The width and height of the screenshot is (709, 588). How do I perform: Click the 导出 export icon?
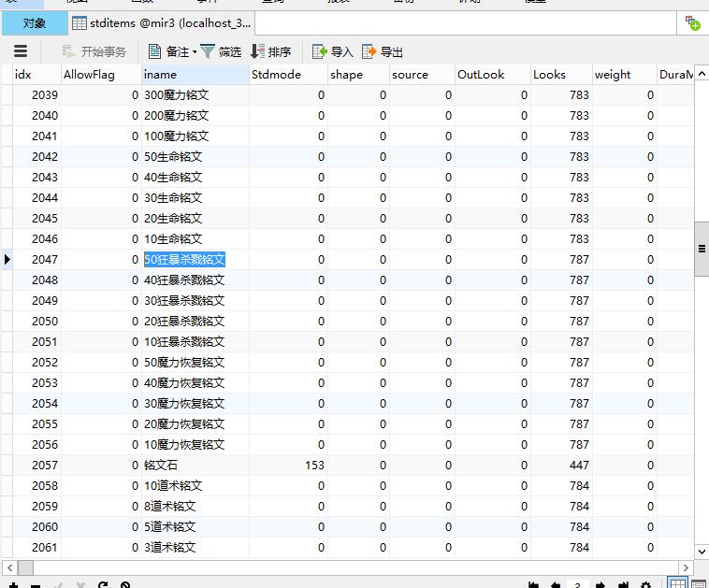369,52
